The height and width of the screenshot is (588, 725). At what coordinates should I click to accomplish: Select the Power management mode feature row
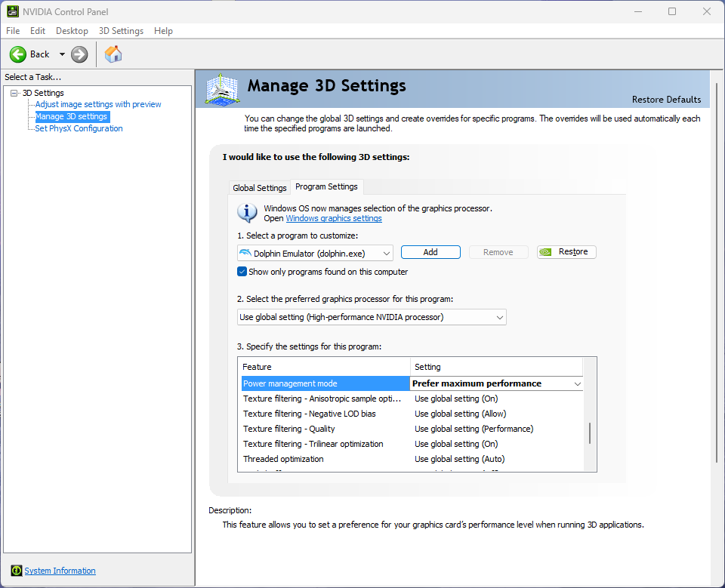point(325,383)
